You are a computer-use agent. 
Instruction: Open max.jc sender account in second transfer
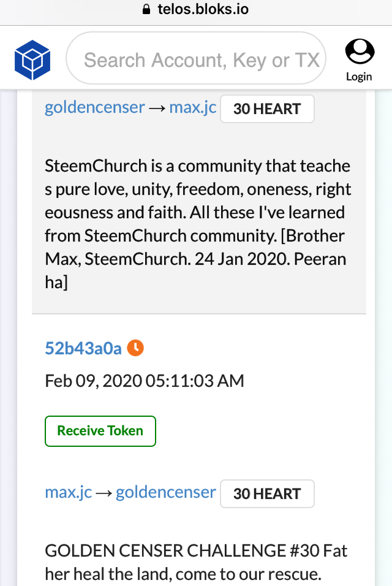(69, 492)
